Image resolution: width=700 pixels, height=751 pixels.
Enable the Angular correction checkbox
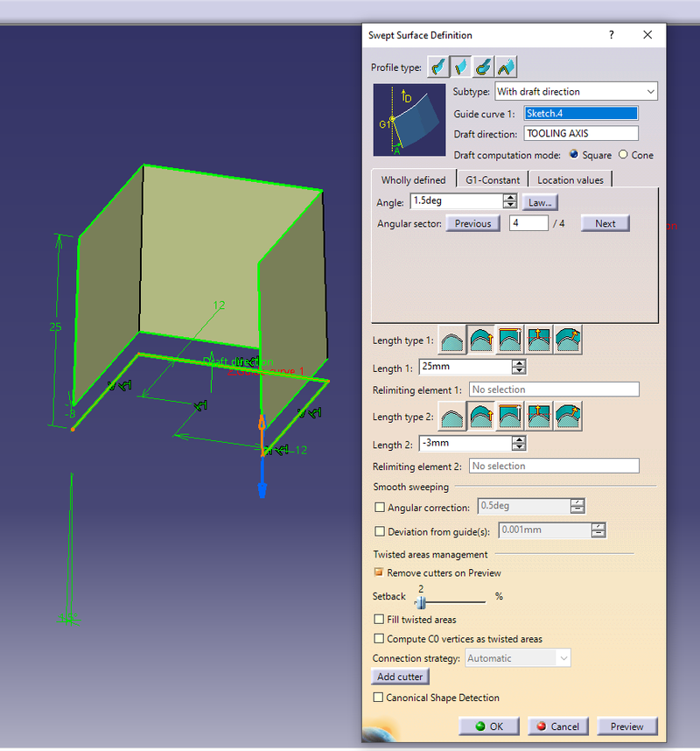pos(380,507)
